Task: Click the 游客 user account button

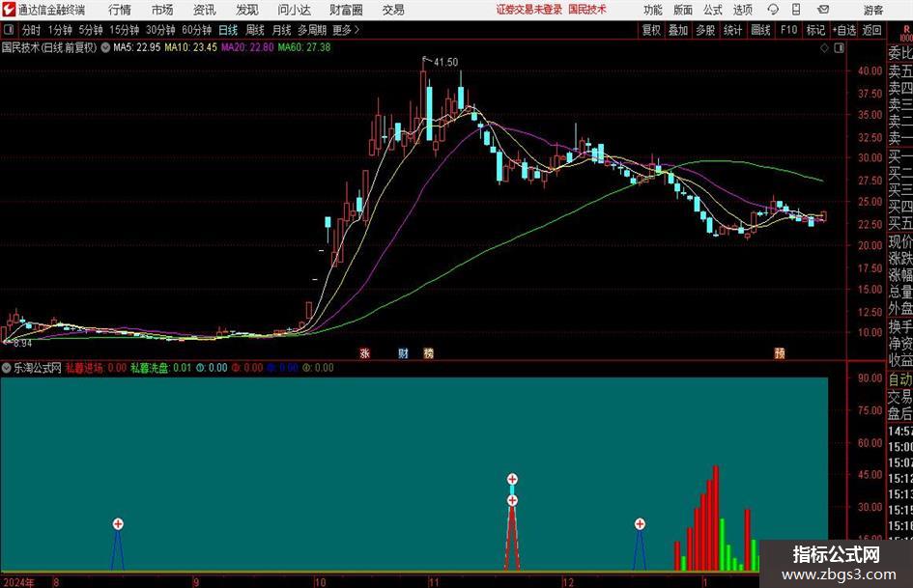Action: coord(873,10)
